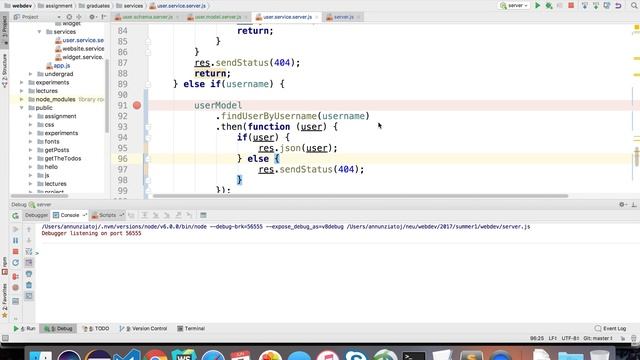This screenshot has width=640, height=360.
Task: Click the circular arrow icon below the red stop square in the debug sidebar
Action: point(16,263)
